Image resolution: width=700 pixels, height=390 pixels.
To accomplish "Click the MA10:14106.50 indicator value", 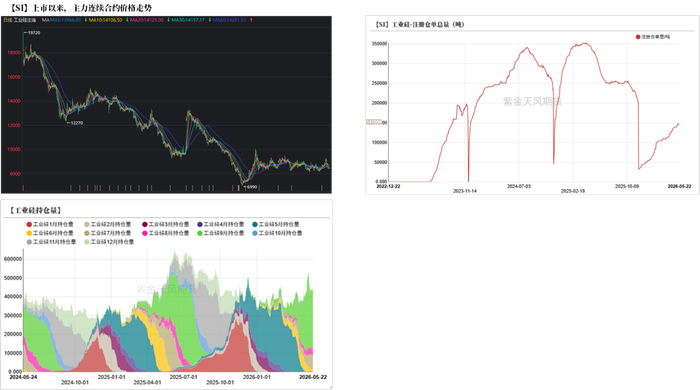I will click(x=105, y=20).
